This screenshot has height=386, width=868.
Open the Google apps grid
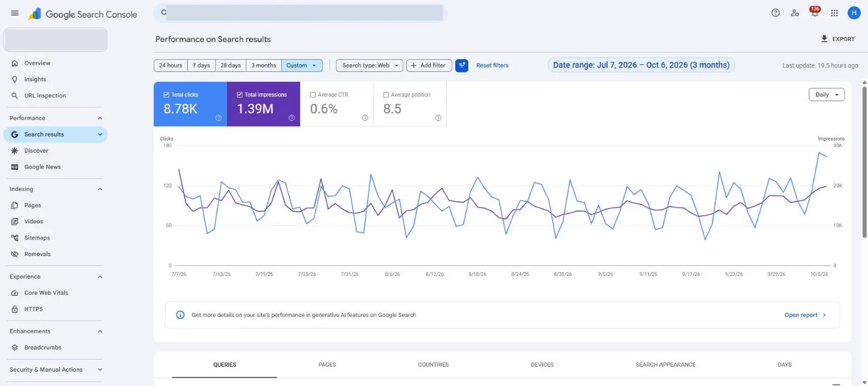coord(834,13)
